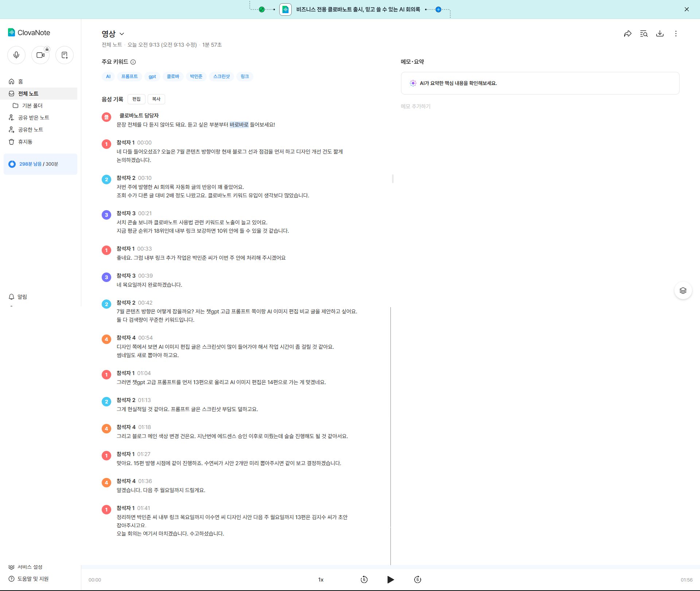Select the 스크린샷 keyword tag
This screenshot has width=700, height=591.
point(222,76)
